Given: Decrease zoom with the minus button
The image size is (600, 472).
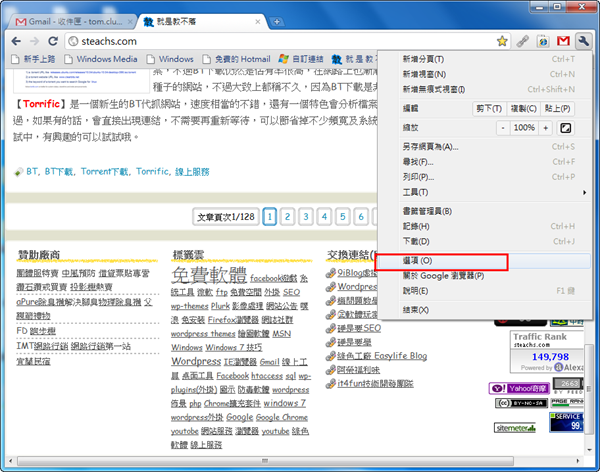Looking at the screenshot, I should coord(503,128).
